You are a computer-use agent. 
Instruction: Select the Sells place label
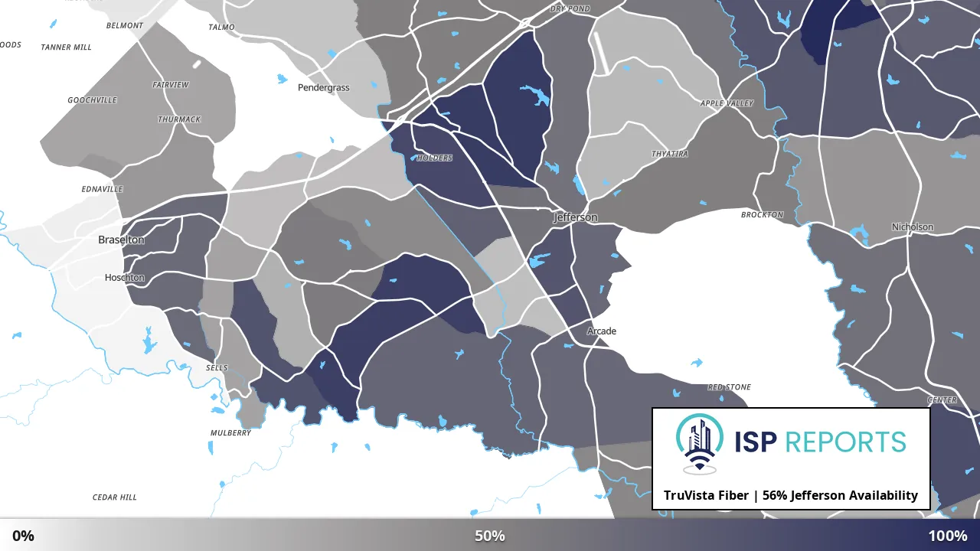pos(217,367)
